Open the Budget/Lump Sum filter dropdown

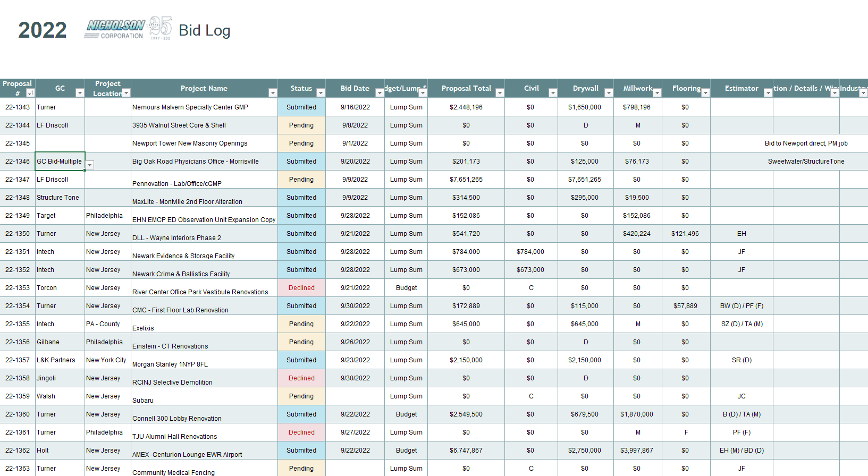tap(423, 93)
